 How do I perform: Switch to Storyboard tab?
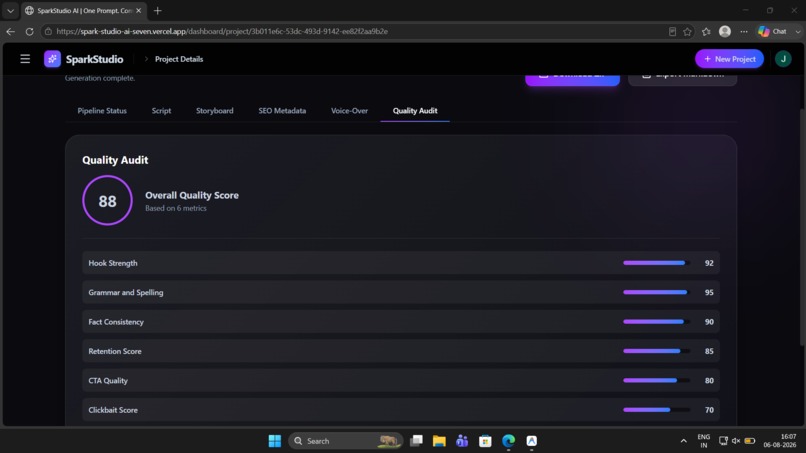(214, 111)
